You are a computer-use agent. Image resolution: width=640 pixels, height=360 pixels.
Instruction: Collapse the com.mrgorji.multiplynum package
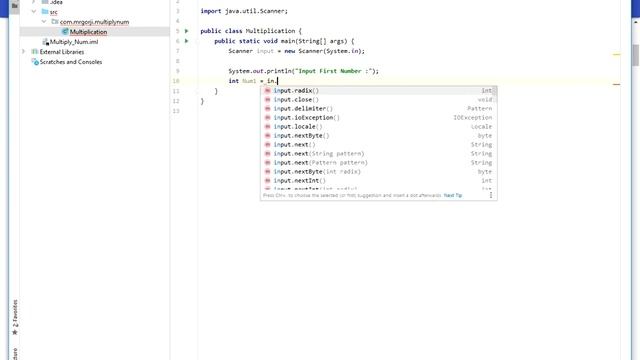click(x=44, y=21)
